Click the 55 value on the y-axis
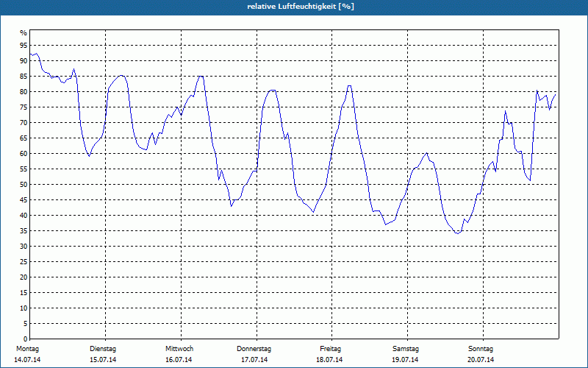This screenshot has height=368, width=588. 24,169
